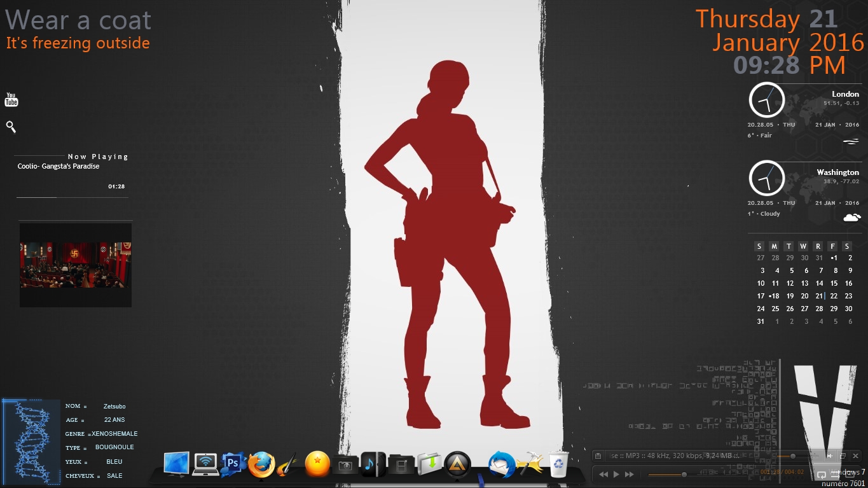Click the AIMP track seek slider

(x=698, y=475)
